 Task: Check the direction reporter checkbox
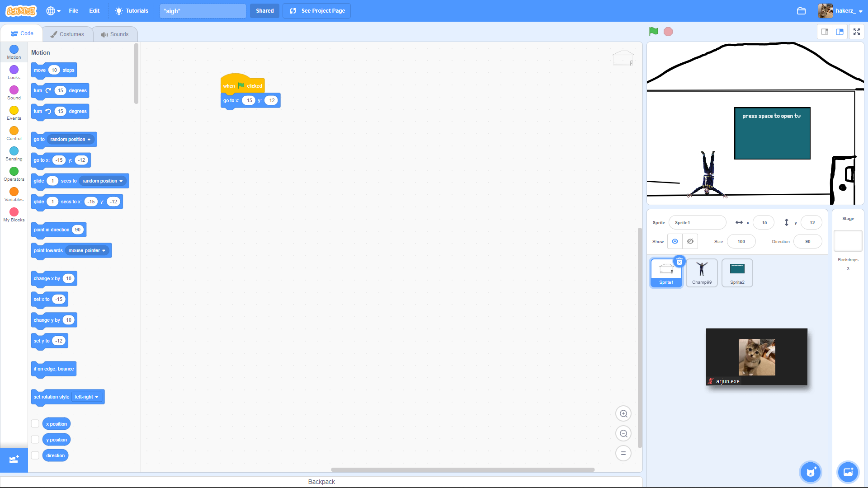click(35, 455)
